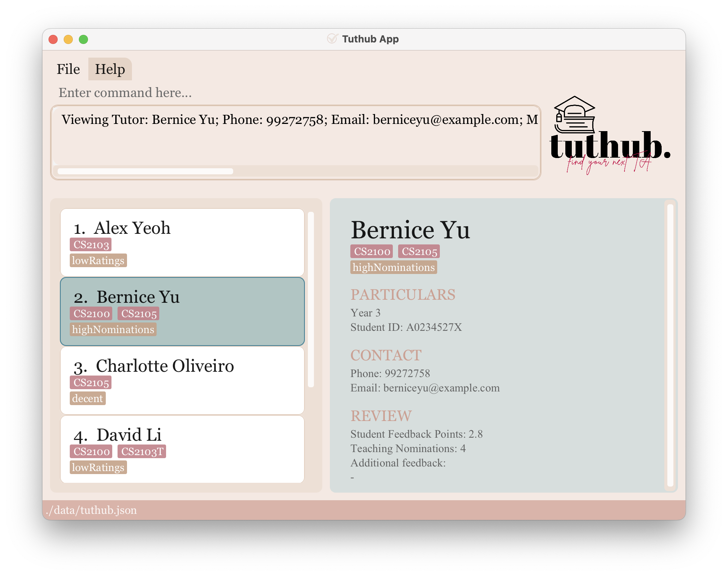Viewport: 728px width, 576px height.
Task: Maximize the Tuthub App window
Action: (x=83, y=39)
